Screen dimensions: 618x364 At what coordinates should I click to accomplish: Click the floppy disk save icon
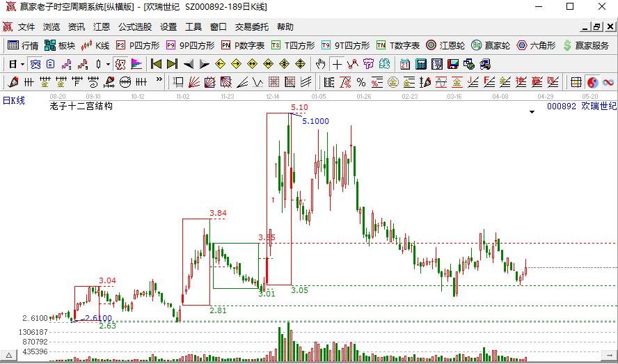tap(453, 64)
